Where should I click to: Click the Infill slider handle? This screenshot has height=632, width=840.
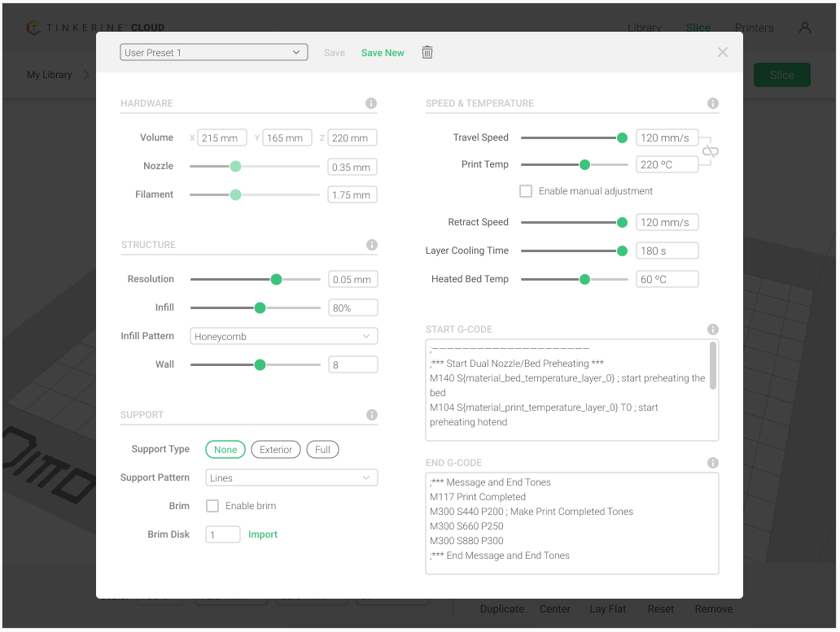click(x=260, y=307)
